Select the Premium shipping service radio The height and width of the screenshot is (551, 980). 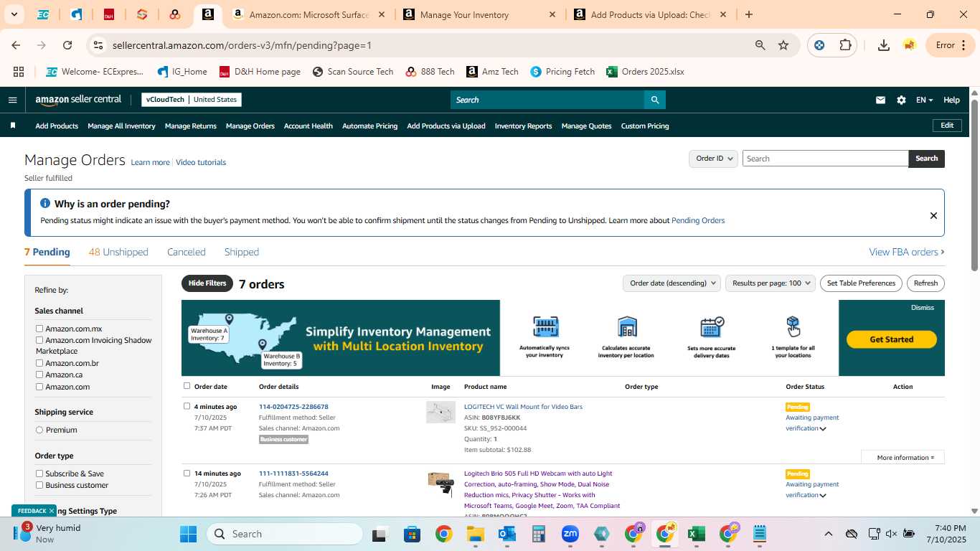coord(39,430)
